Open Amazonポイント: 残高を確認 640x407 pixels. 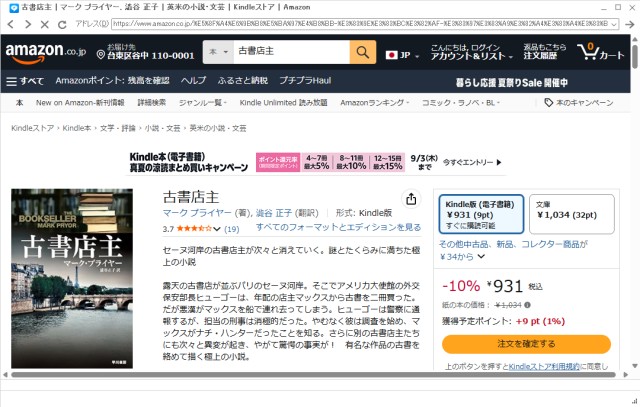point(112,81)
